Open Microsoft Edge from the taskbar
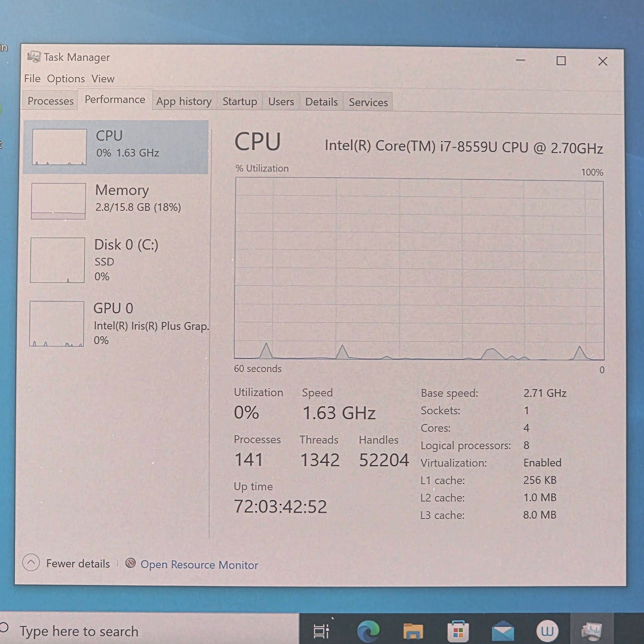 point(368,631)
